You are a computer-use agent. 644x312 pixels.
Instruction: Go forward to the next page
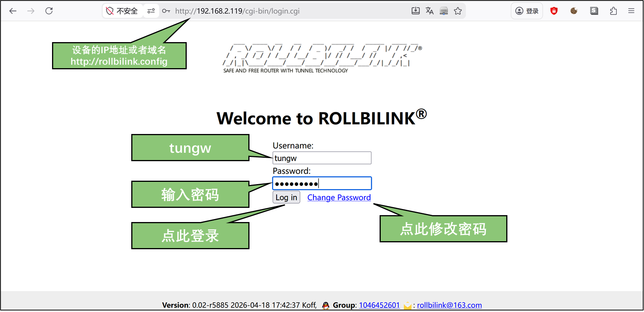point(31,11)
